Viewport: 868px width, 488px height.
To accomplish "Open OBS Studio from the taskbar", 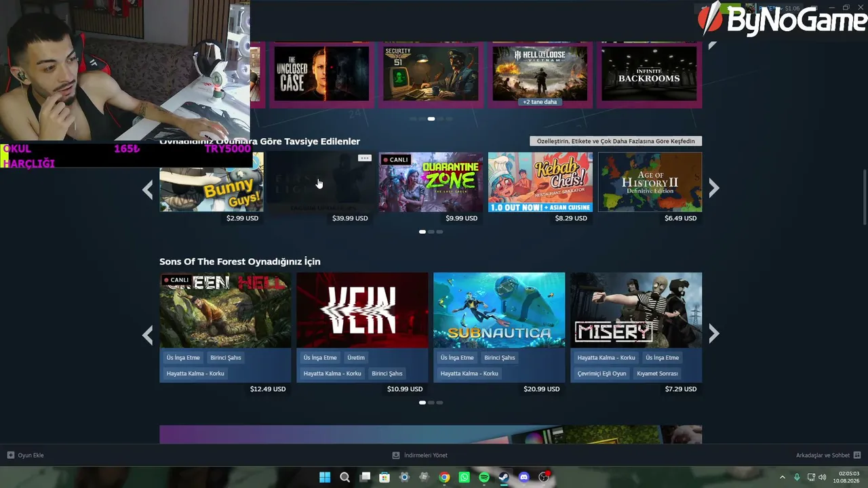I will tap(544, 477).
